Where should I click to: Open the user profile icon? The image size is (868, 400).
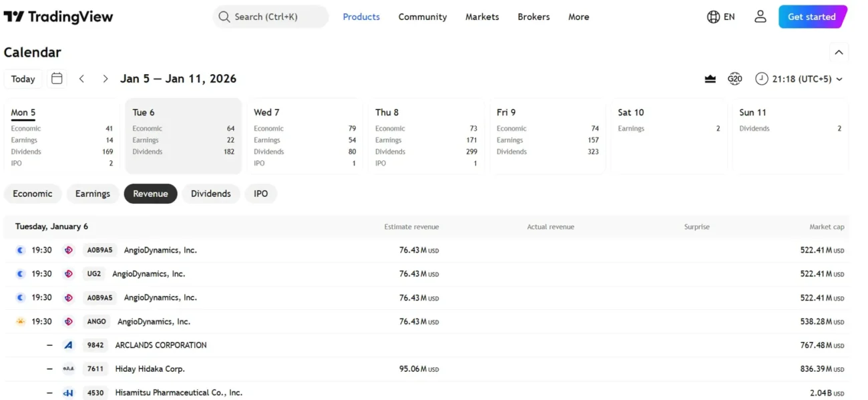(760, 17)
